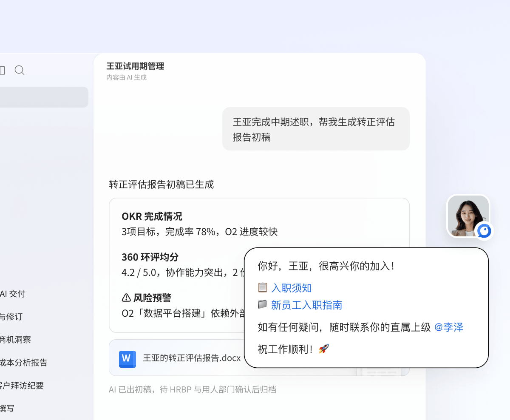
Task: Click the assistant avatar photo thumbnail
Action: [x=468, y=216]
